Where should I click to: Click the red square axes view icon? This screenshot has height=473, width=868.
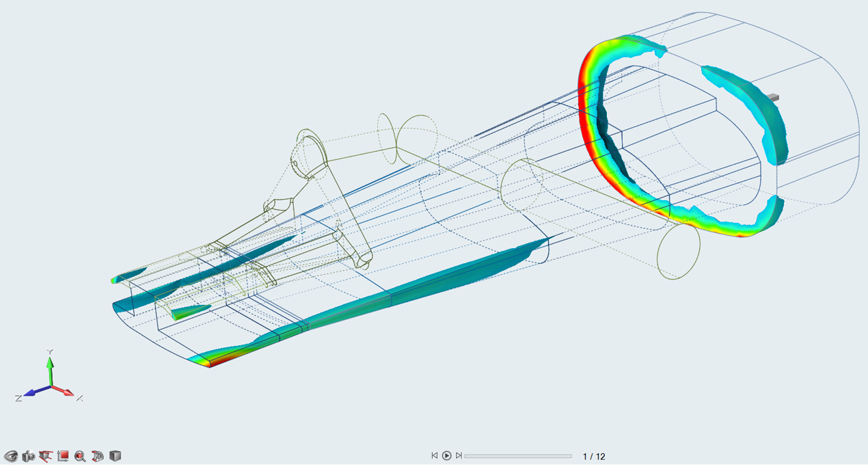[x=63, y=456]
